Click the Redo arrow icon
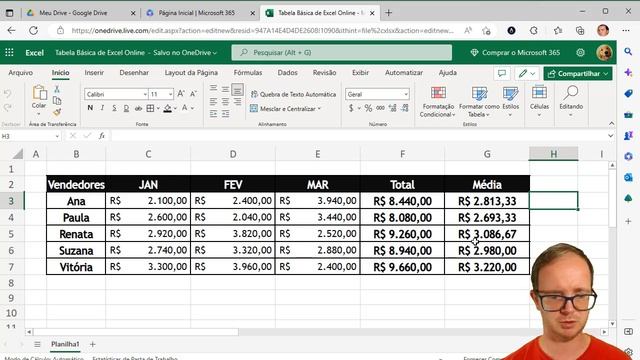This screenshot has height=360, width=640. [x=8, y=107]
